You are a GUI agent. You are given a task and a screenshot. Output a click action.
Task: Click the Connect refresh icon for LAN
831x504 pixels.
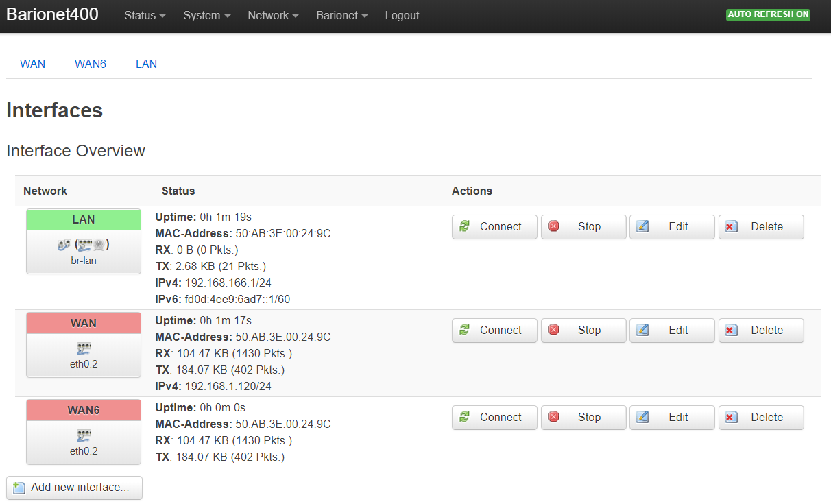465,227
